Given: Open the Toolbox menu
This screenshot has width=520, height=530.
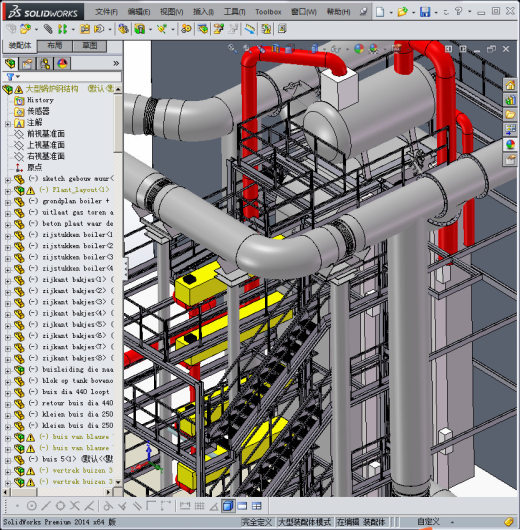Looking at the screenshot, I should [268, 12].
